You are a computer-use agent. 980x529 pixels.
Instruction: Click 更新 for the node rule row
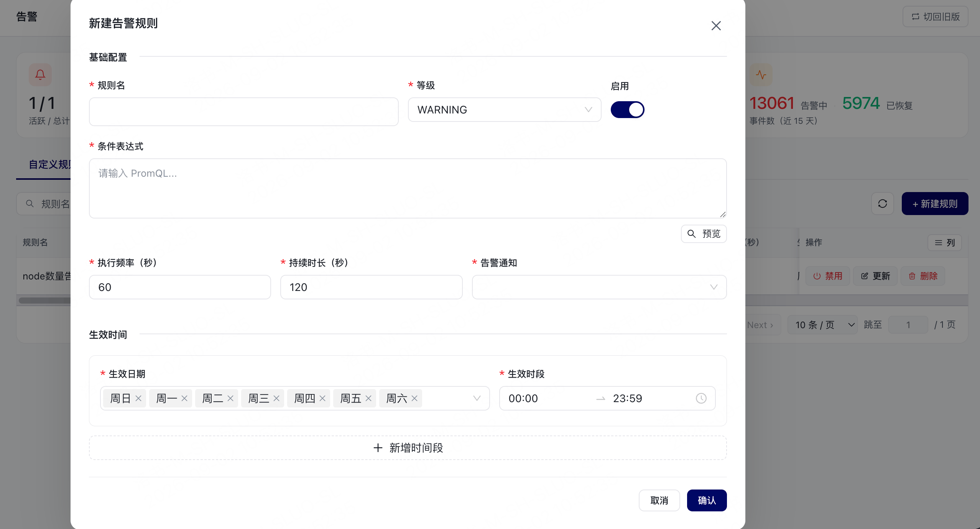coord(875,276)
